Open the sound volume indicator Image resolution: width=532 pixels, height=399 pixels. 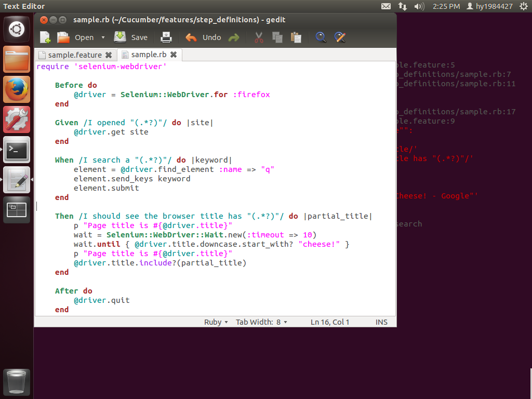click(x=419, y=6)
